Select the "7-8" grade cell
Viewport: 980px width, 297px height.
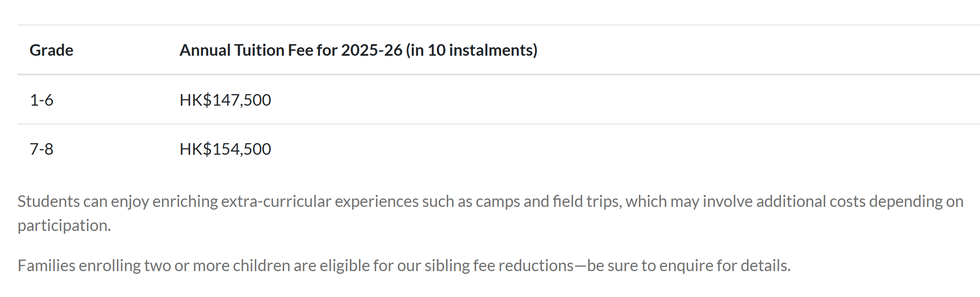point(42,149)
